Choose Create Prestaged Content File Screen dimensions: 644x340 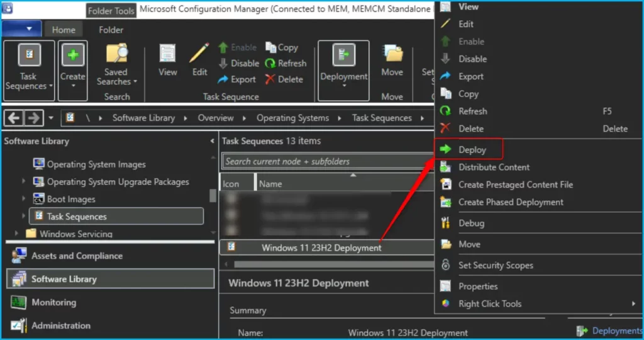(516, 184)
